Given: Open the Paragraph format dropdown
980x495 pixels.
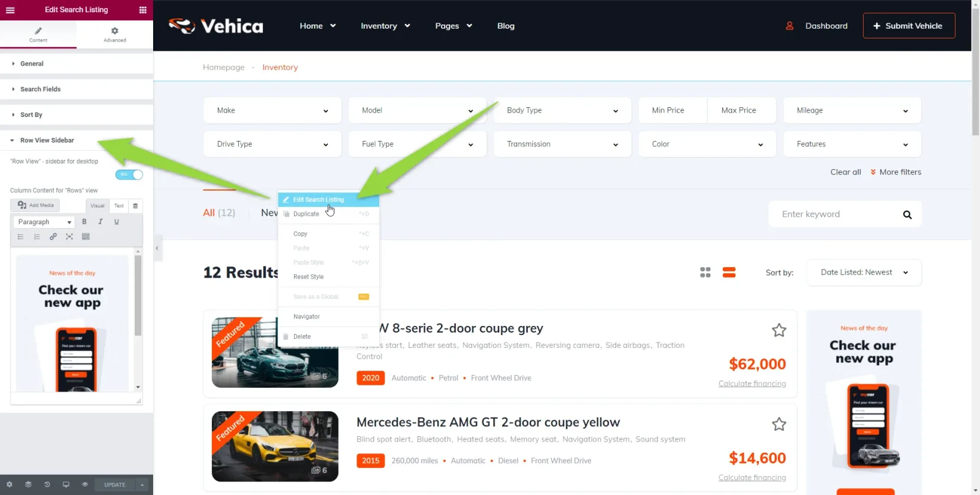Looking at the screenshot, I should (x=44, y=222).
